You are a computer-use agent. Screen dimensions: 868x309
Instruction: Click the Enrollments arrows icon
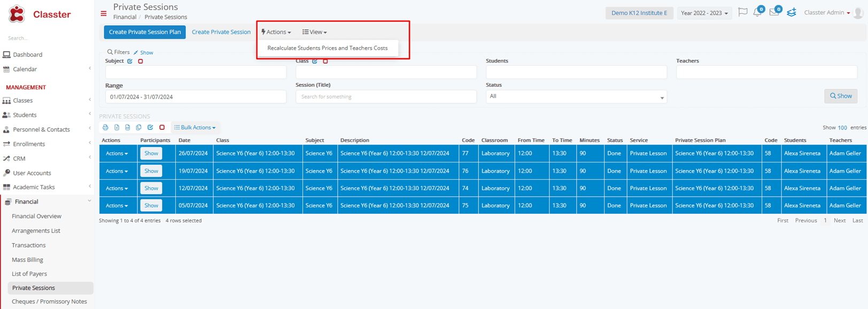pos(6,144)
